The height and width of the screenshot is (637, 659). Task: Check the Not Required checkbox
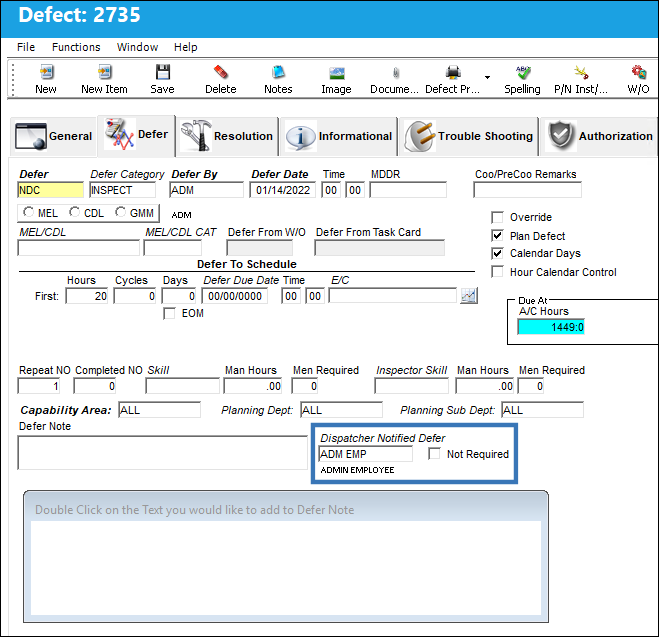coord(434,454)
